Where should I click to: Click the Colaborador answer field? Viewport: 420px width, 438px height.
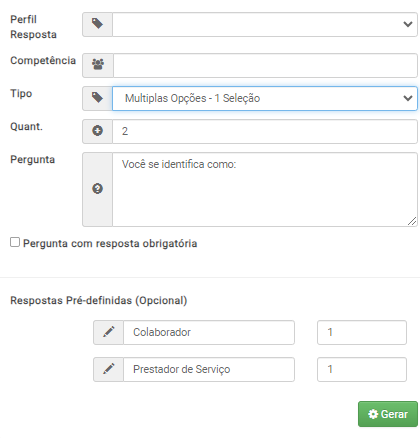209,332
